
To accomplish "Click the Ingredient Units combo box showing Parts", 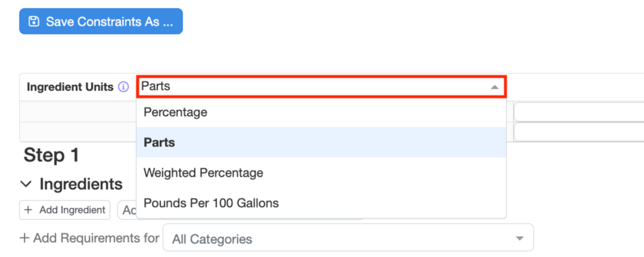I will pos(314,87).
